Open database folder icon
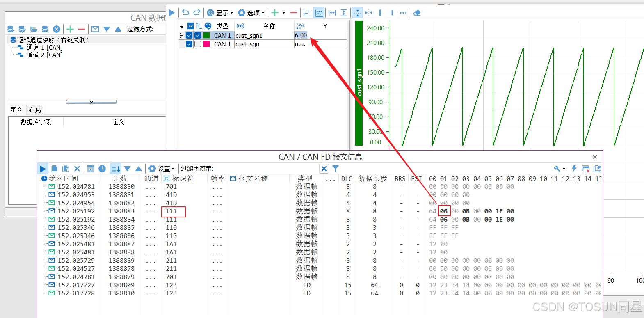 click(x=34, y=29)
